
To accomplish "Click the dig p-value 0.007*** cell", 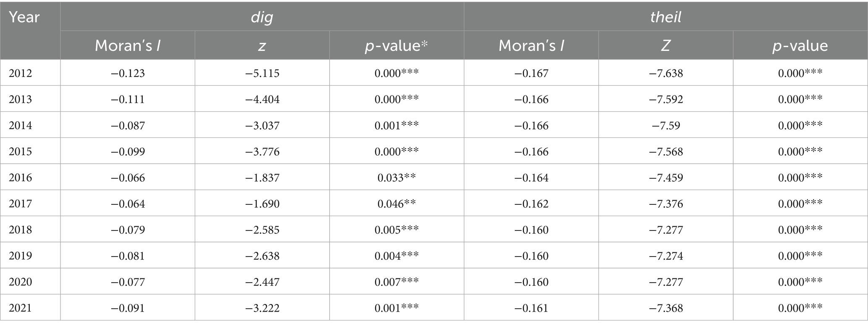I will tap(396, 282).
